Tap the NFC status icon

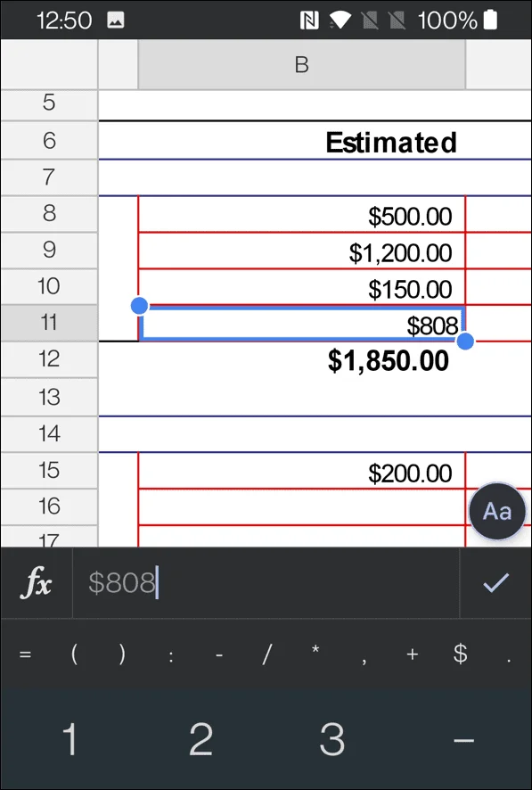pos(309,21)
